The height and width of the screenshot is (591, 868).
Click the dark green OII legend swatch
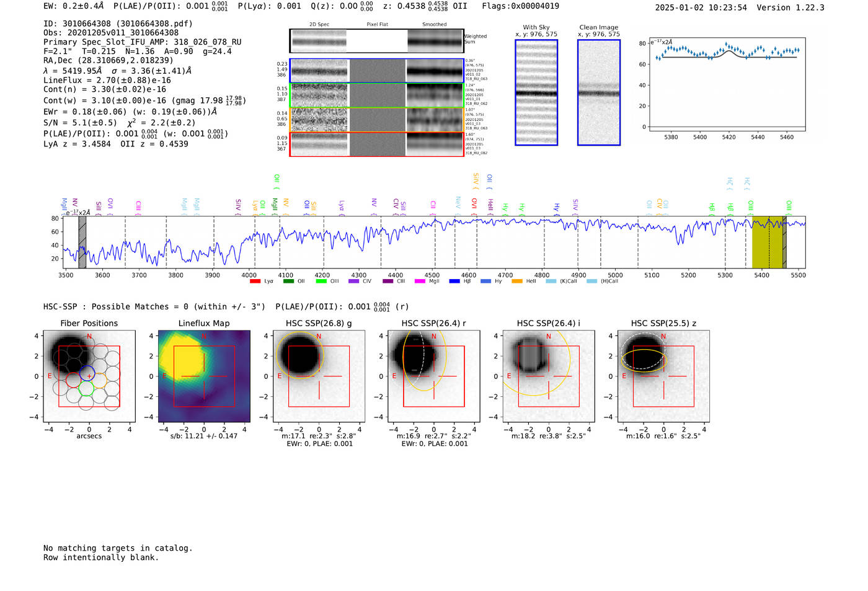(x=288, y=282)
